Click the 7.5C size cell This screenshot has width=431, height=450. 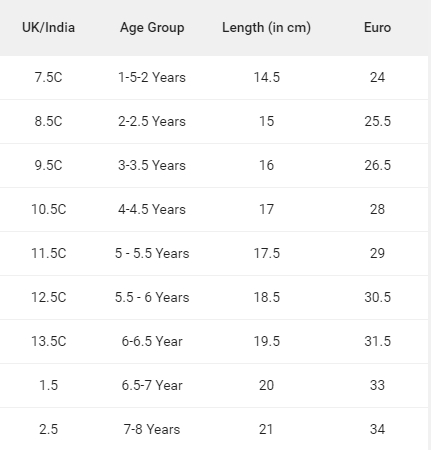48,77
